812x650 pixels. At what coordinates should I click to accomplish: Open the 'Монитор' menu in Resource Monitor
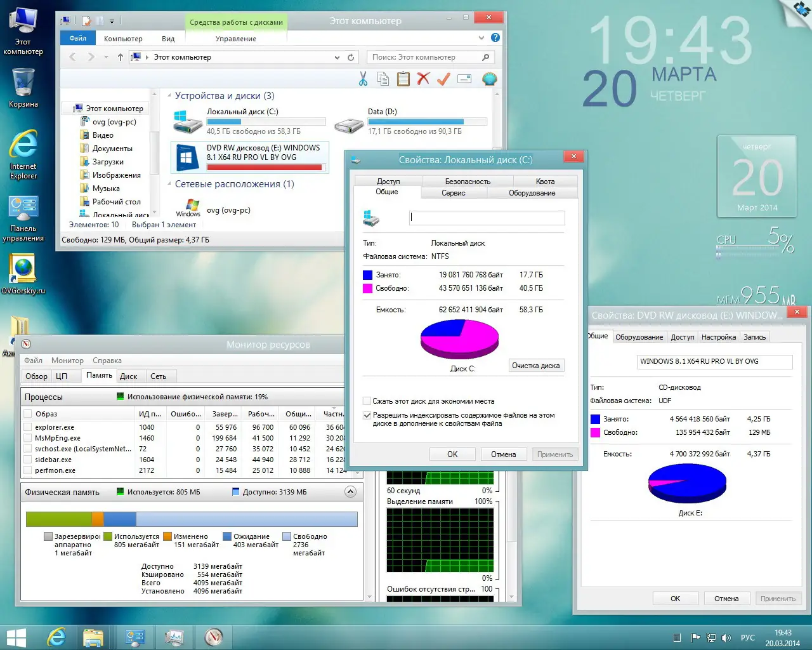click(67, 361)
